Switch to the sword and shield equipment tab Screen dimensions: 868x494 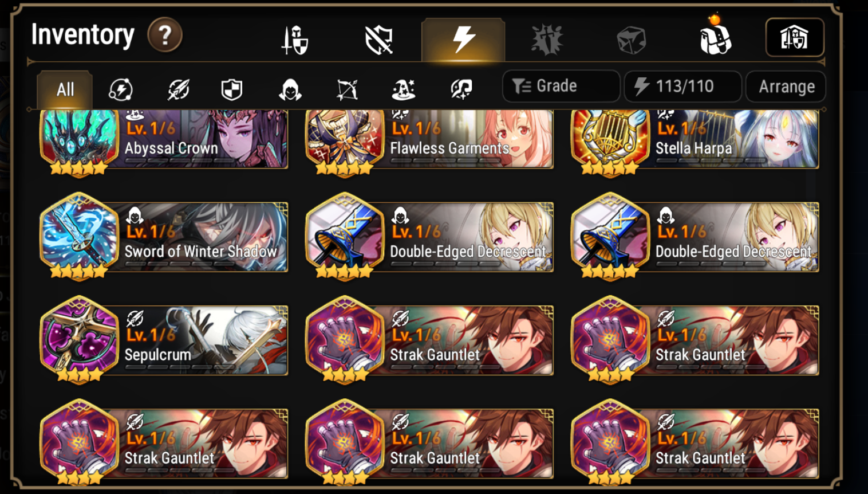pos(295,40)
